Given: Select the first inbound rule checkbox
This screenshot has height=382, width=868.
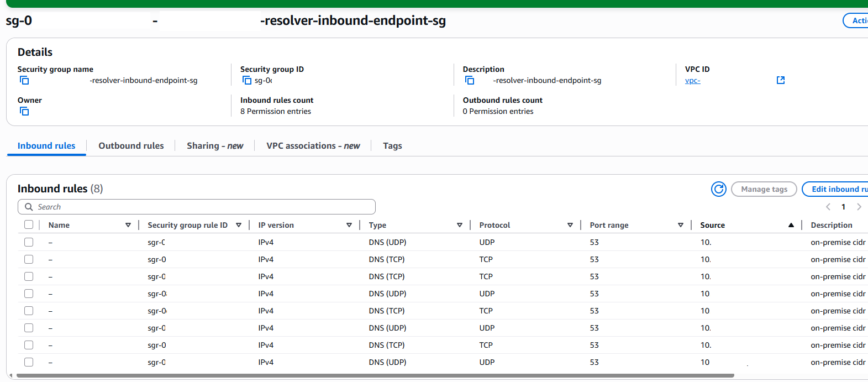Looking at the screenshot, I should pyautogui.click(x=29, y=242).
